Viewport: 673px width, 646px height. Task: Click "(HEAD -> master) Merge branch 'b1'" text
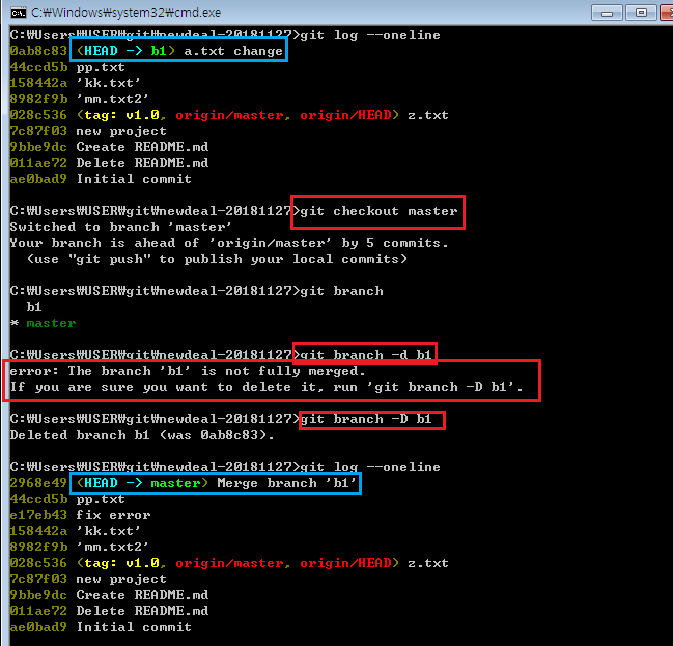click(x=217, y=483)
